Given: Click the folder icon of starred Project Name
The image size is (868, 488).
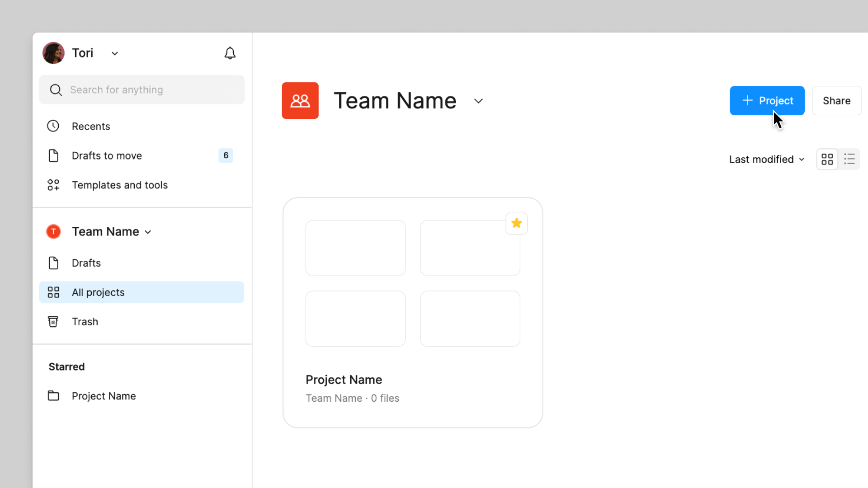Looking at the screenshot, I should coord(53,396).
